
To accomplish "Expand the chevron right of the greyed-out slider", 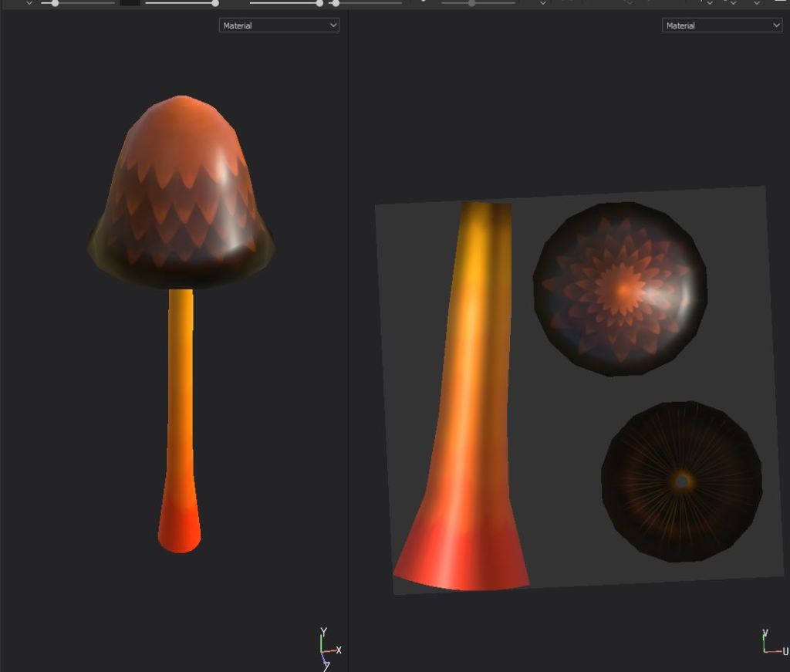I will point(542,3).
